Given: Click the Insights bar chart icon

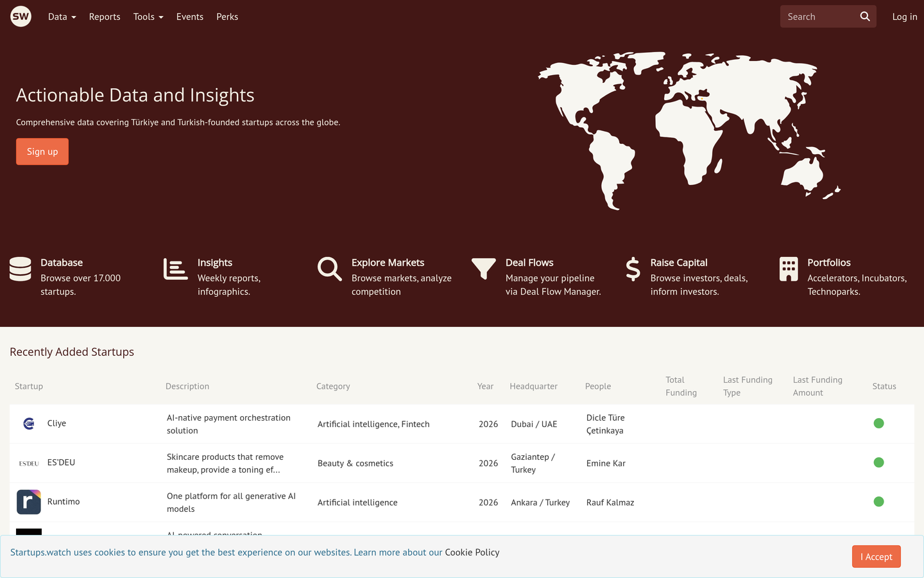Looking at the screenshot, I should click(175, 269).
